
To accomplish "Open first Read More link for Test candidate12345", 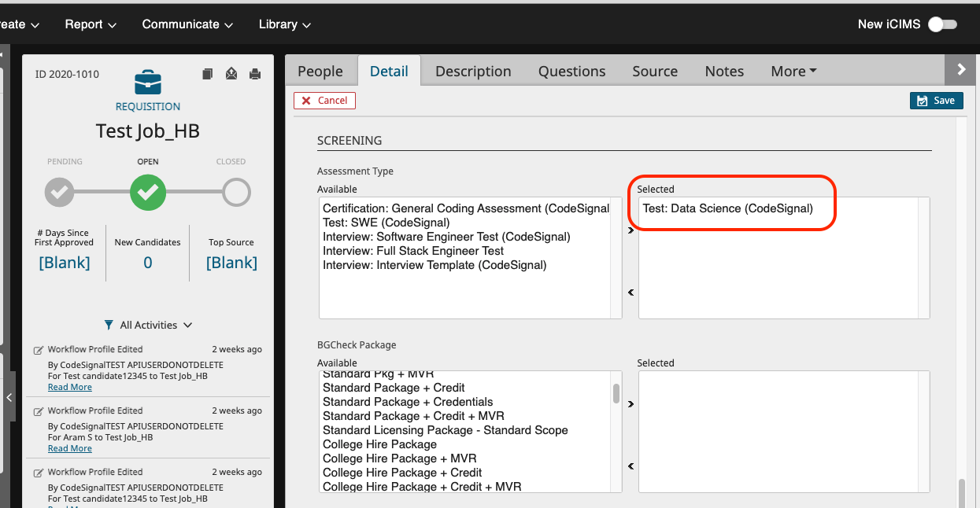I will 70,387.
